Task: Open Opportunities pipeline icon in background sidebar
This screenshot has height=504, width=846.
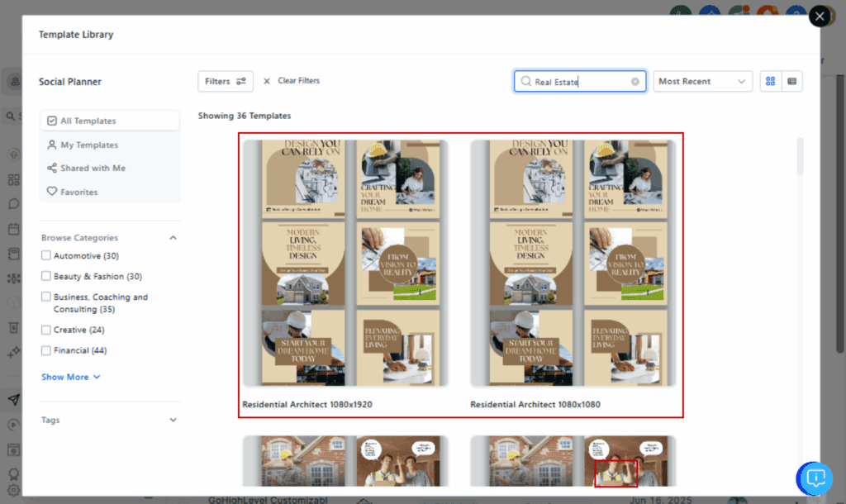Action: (x=13, y=278)
